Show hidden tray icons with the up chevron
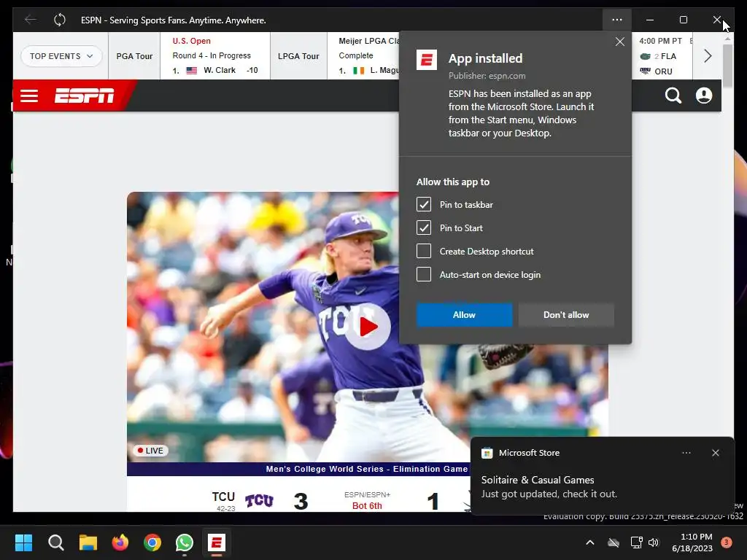 click(x=589, y=542)
